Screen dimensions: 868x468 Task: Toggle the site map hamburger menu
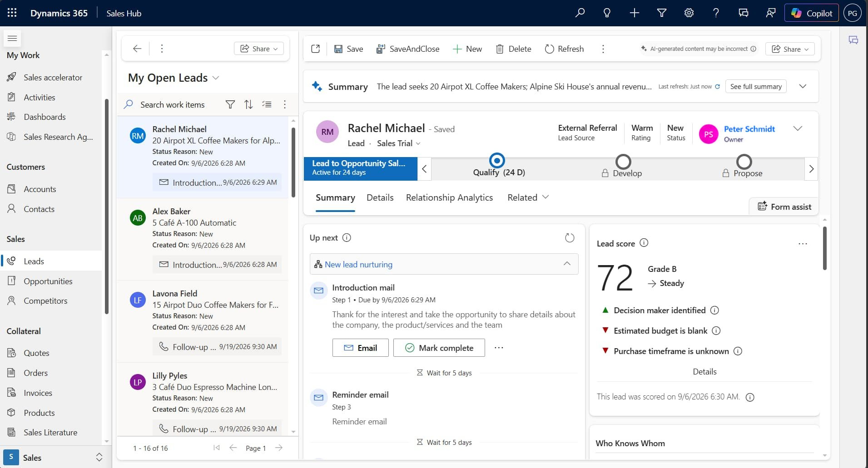(12, 38)
